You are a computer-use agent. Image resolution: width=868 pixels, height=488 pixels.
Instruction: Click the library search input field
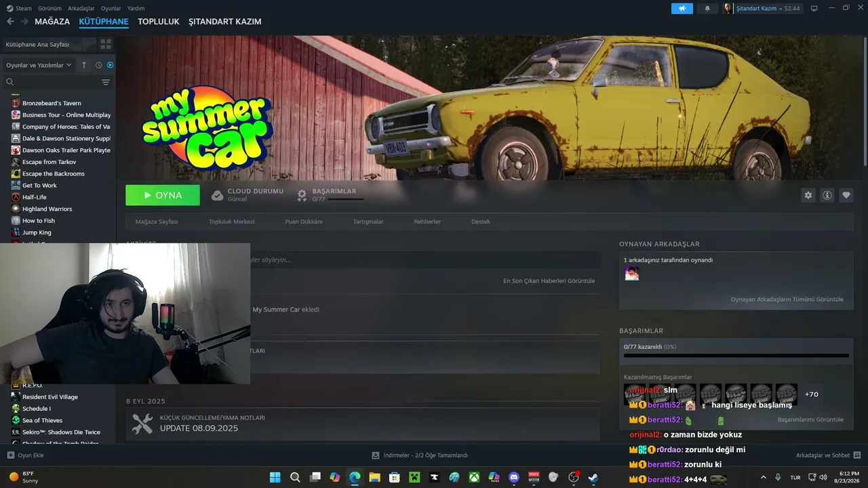[58, 82]
